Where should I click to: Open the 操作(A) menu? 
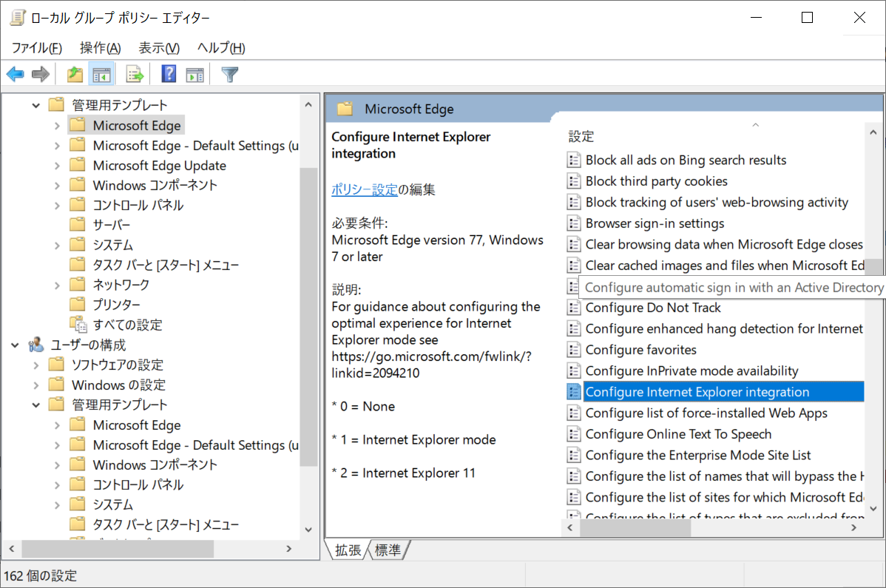(100, 48)
